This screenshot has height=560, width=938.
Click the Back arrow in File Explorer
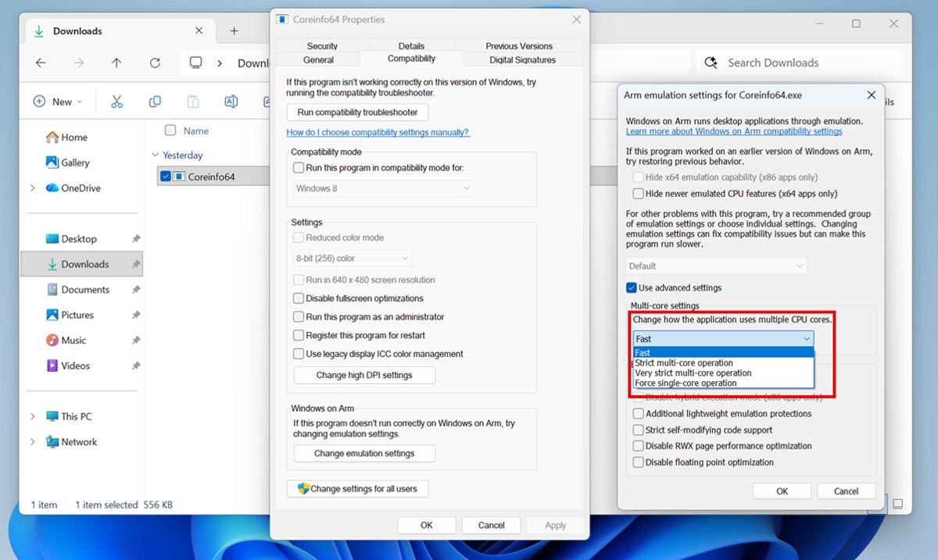click(41, 63)
